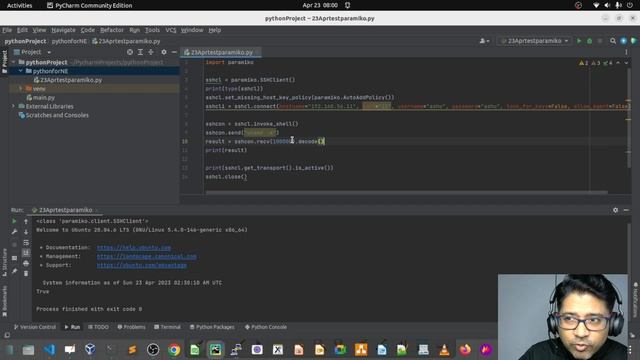640x360 pixels.
Task: Hide the Run panel with the minus icon
Action: coord(626,210)
